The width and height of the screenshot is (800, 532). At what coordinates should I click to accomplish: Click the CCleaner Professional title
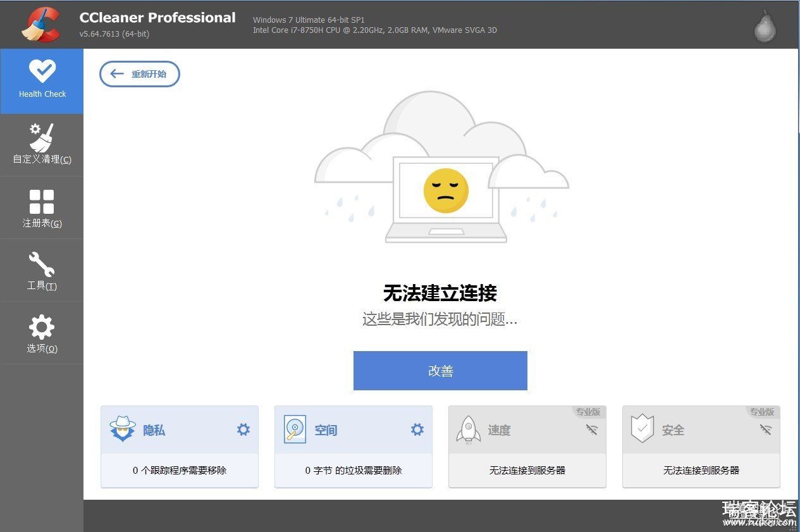pyautogui.click(x=157, y=18)
